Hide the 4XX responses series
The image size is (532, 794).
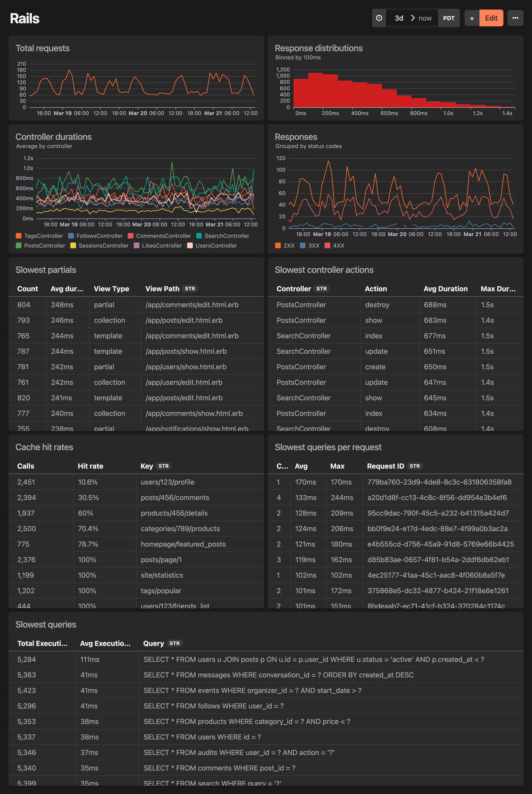338,245
